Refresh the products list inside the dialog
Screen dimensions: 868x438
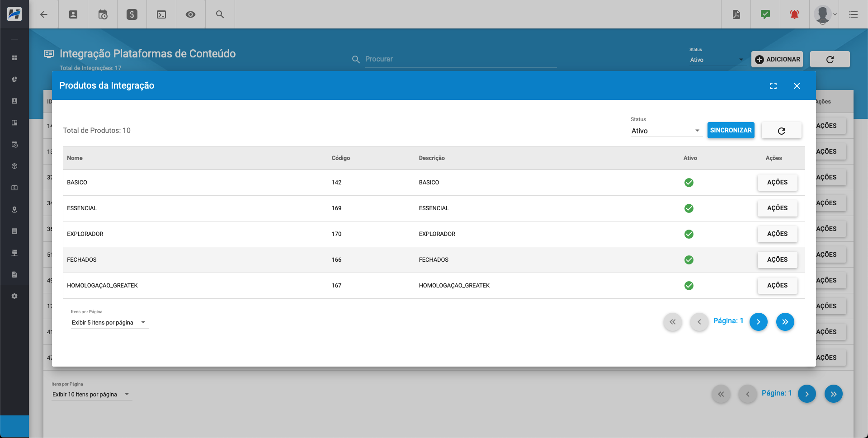pyautogui.click(x=781, y=130)
